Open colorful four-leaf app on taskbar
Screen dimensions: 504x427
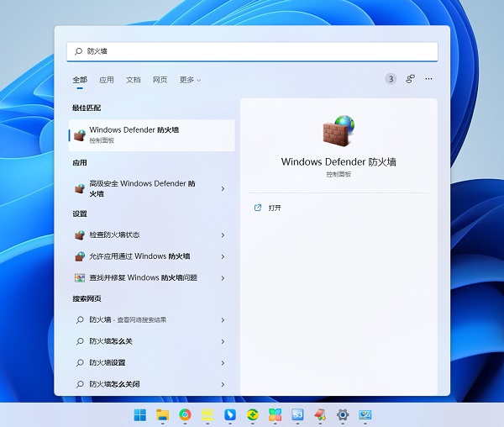pos(276,414)
